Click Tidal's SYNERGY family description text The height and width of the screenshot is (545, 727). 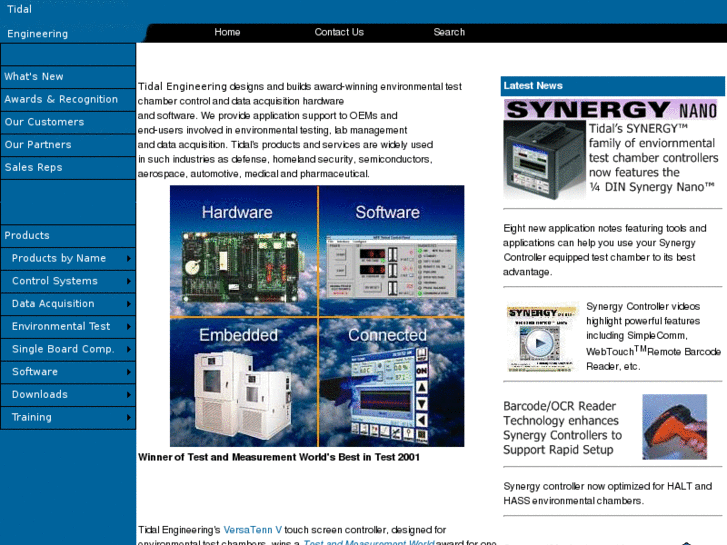[653, 158]
